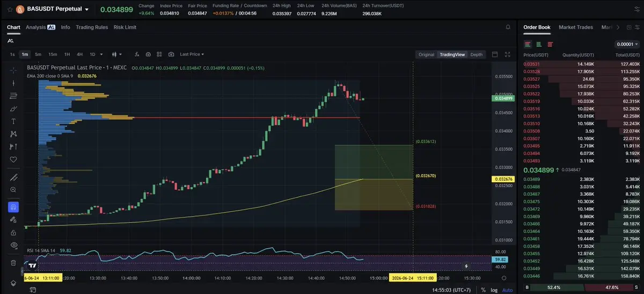Image resolution: width=644 pixels, height=294 pixels.
Task: Toggle percentage scale % button
Action: (x=483, y=290)
